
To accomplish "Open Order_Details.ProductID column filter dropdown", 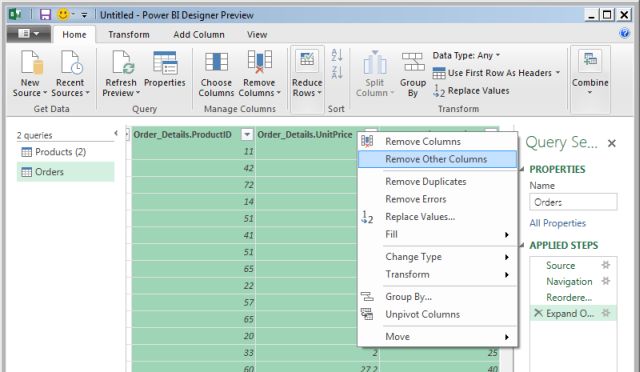I will (x=247, y=134).
